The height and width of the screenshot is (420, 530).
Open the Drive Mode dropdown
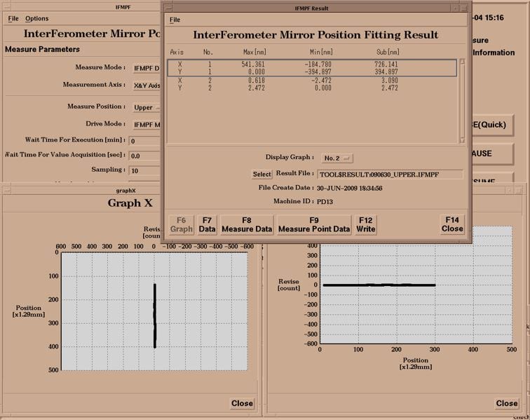click(x=147, y=125)
